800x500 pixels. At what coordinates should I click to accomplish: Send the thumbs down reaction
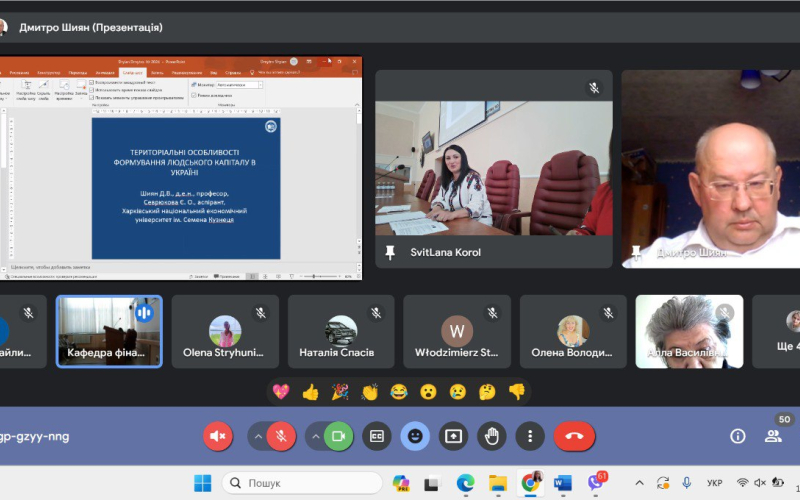(x=517, y=392)
